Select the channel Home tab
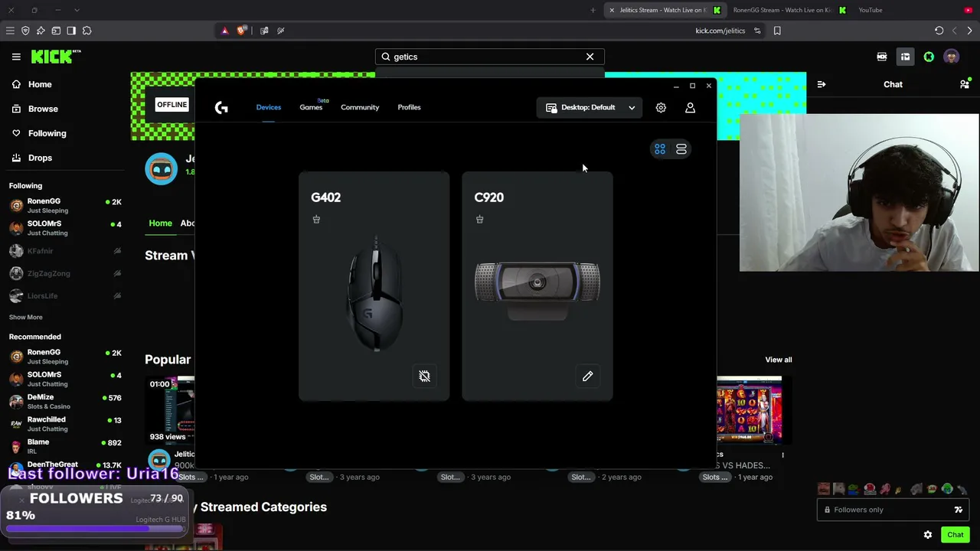980x551 pixels. [x=160, y=223]
